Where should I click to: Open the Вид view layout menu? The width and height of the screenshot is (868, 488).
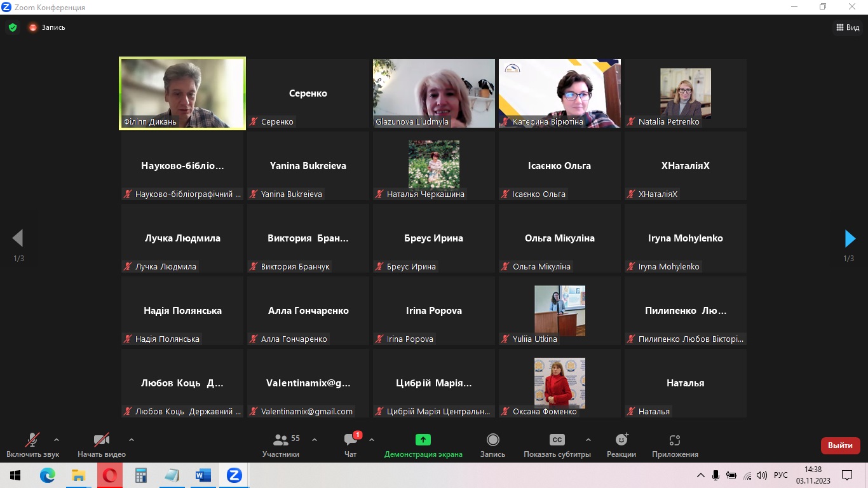click(848, 27)
